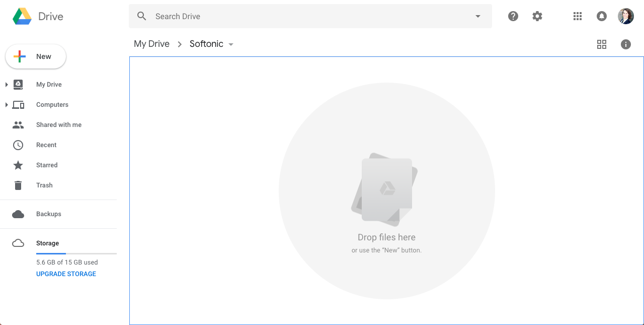Click the New button
Image resolution: width=644 pixels, height=325 pixels.
tap(35, 56)
